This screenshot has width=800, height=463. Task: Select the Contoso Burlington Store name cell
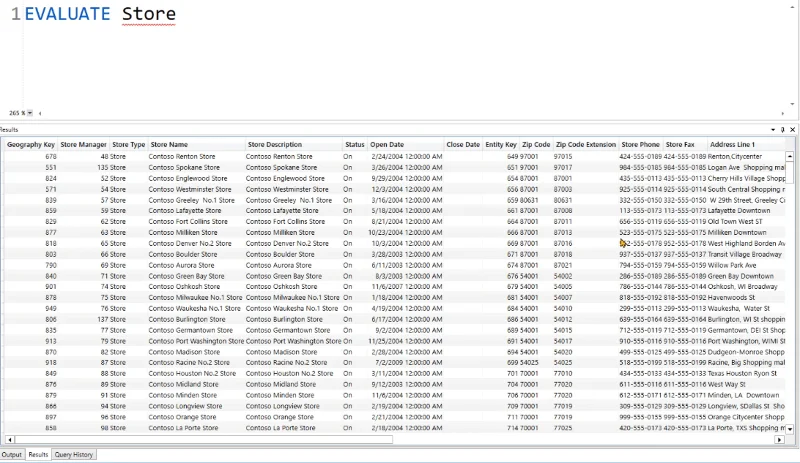pos(196,320)
